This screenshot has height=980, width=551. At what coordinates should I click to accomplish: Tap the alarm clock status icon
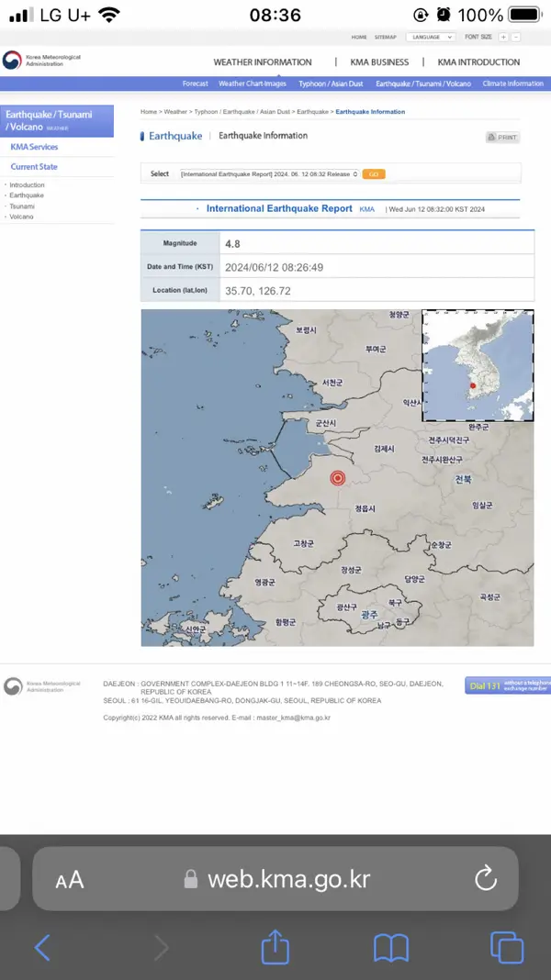tap(444, 15)
